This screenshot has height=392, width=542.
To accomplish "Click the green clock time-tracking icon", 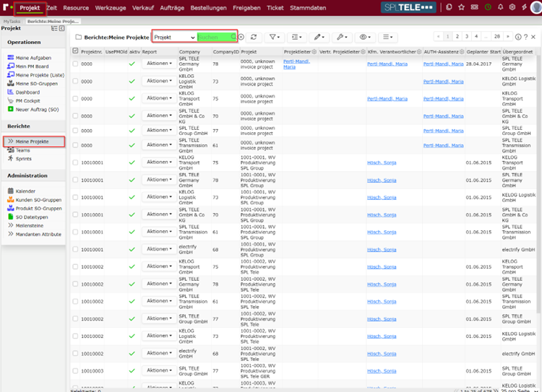I will point(488,7).
